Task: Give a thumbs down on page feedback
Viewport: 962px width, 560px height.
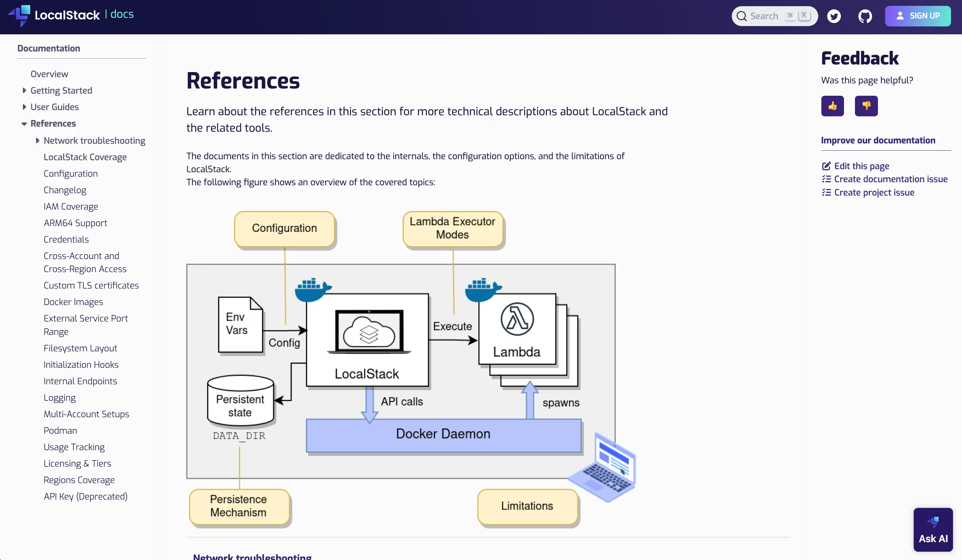Action: [x=866, y=106]
